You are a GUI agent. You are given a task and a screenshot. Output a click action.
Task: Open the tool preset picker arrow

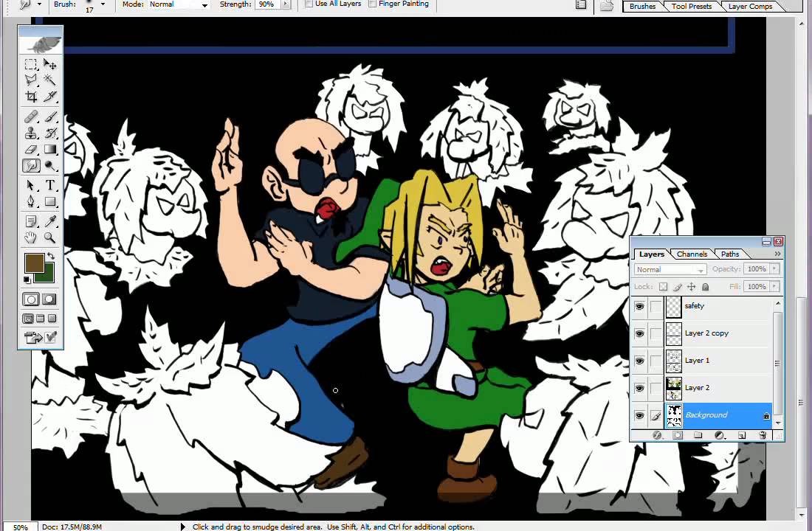click(39, 4)
